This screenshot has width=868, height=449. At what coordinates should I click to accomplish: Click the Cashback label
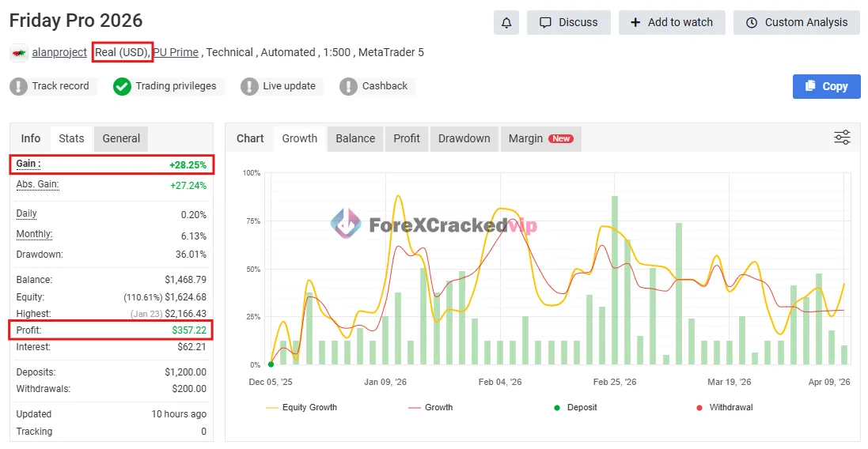[385, 85]
